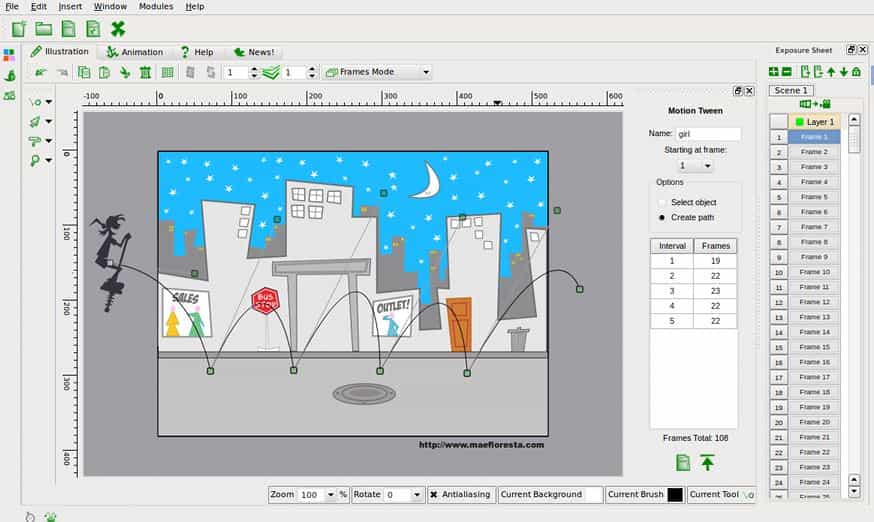Expand the pencil tool dropdown arrow
This screenshot has height=522, width=874.
point(49,102)
